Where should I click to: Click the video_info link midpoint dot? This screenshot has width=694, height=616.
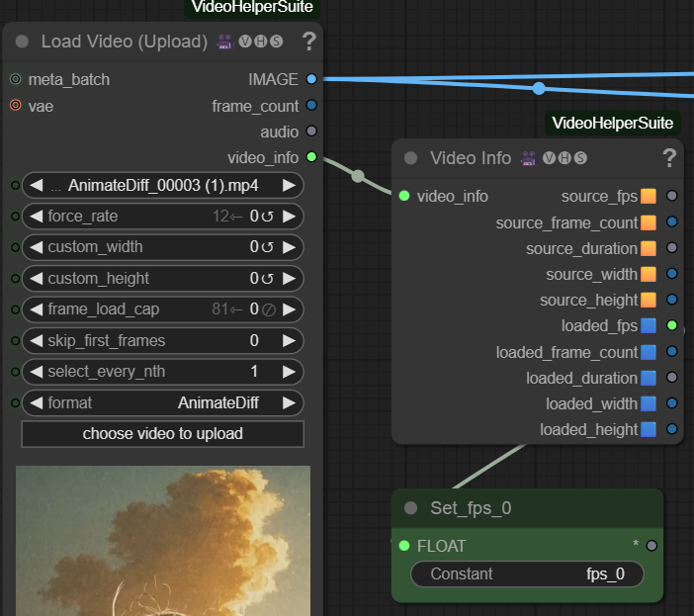coord(358,176)
